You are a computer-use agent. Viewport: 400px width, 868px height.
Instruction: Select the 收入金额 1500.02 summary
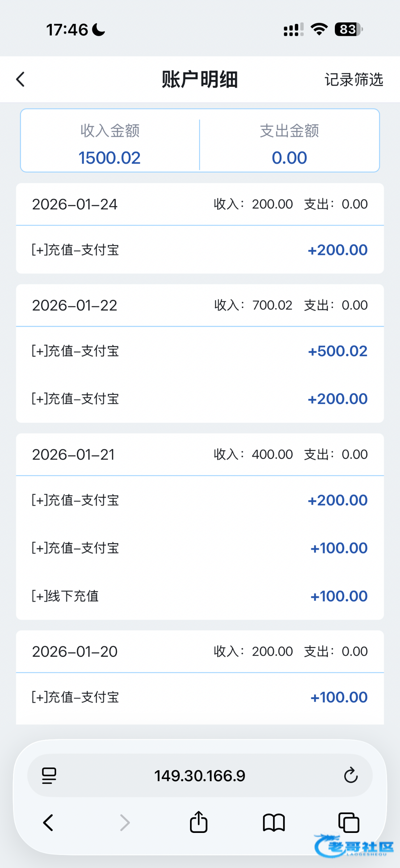tap(110, 144)
